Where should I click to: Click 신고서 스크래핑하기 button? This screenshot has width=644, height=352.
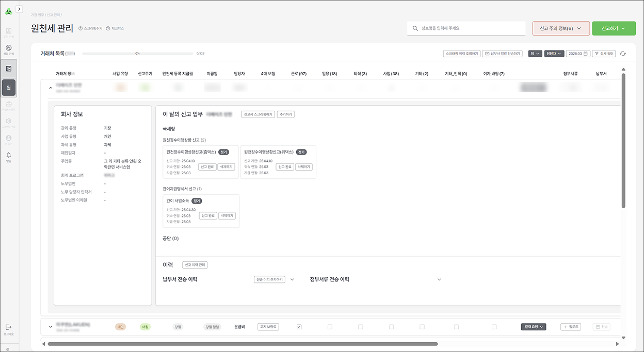(258, 114)
